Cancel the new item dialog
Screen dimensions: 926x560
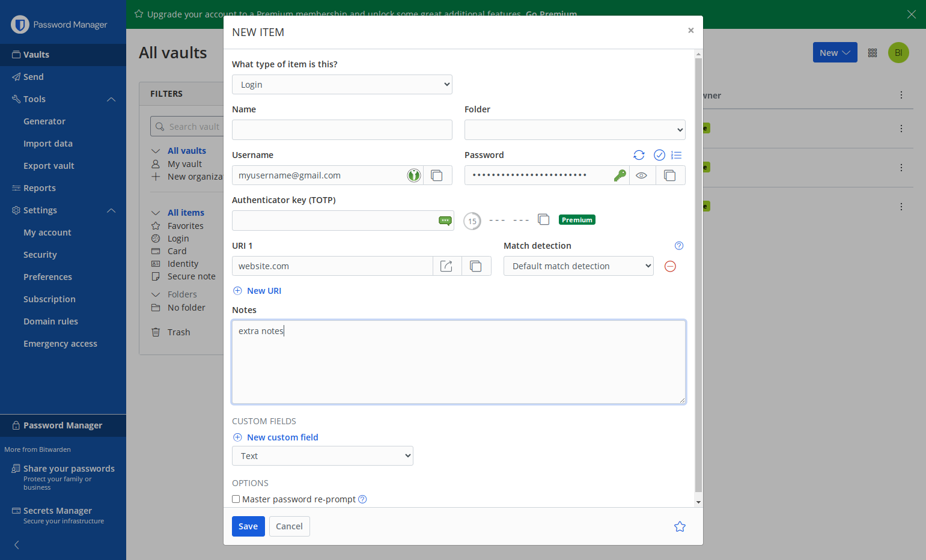(x=289, y=526)
